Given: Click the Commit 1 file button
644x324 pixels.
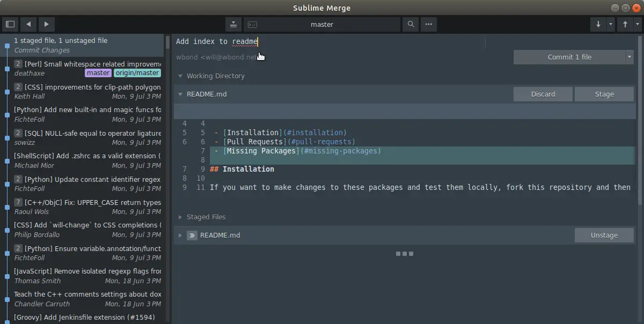Looking at the screenshot, I should [x=569, y=57].
